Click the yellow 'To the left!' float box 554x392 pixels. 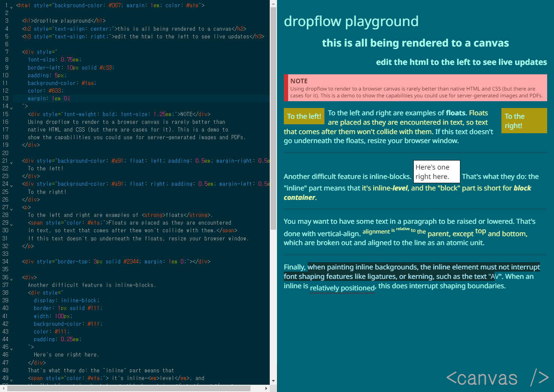pos(304,116)
